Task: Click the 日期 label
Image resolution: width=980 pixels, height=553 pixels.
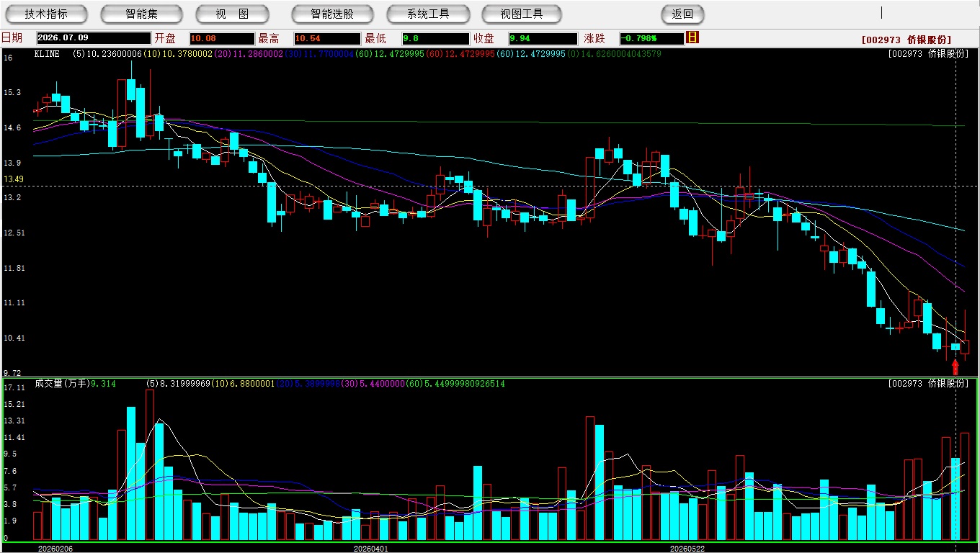Action: (x=12, y=38)
